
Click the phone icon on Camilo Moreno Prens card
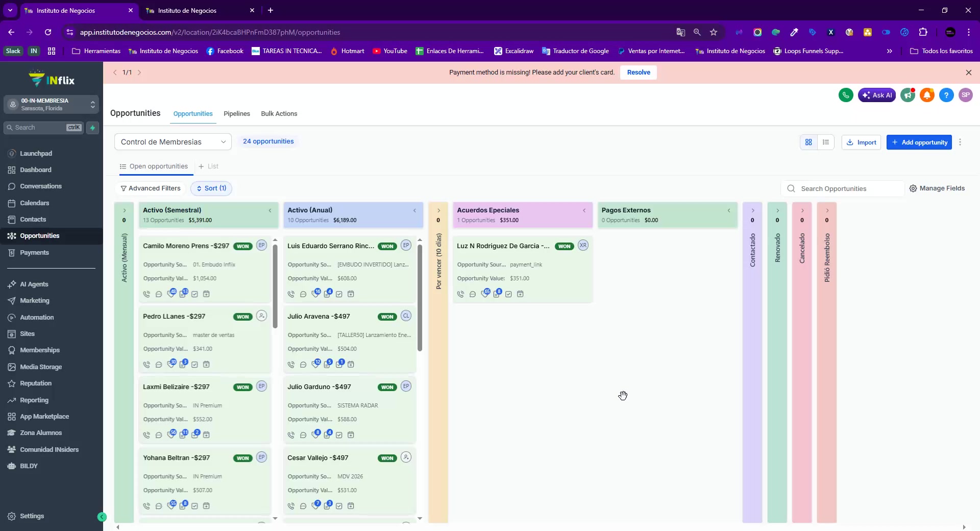147,294
